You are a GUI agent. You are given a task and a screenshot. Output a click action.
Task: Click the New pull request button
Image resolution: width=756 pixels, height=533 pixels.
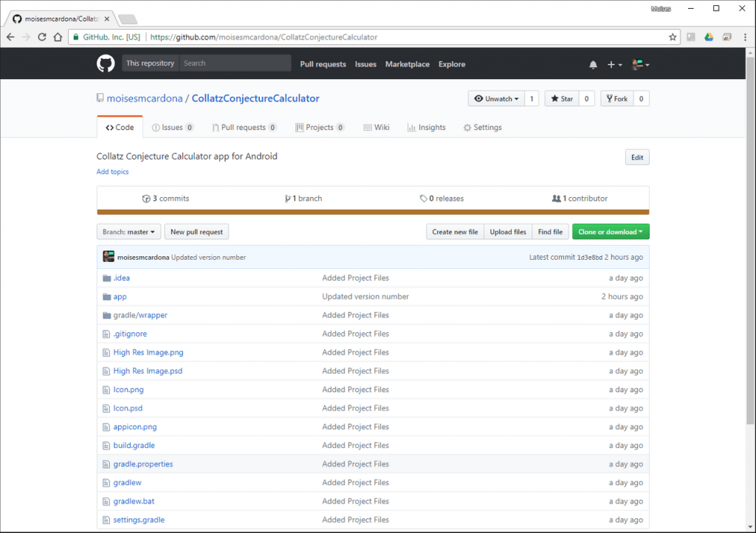(x=196, y=232)
